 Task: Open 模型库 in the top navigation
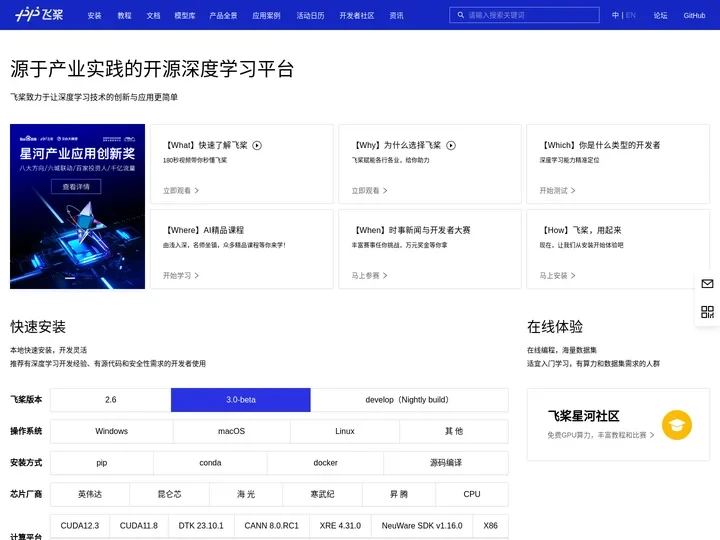[x=185, y=16]
